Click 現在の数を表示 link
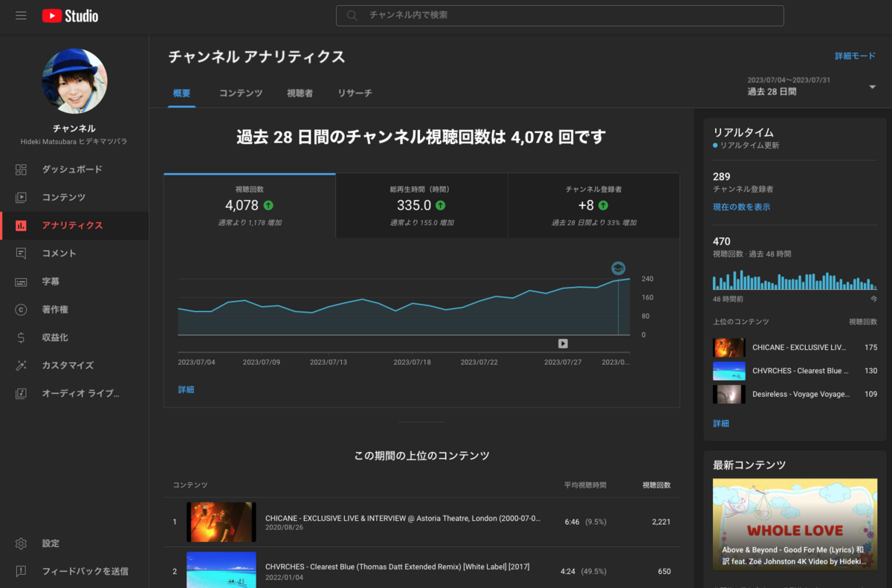Image resolution: width=892 pixels, height=588 pixels. [741, 207]
